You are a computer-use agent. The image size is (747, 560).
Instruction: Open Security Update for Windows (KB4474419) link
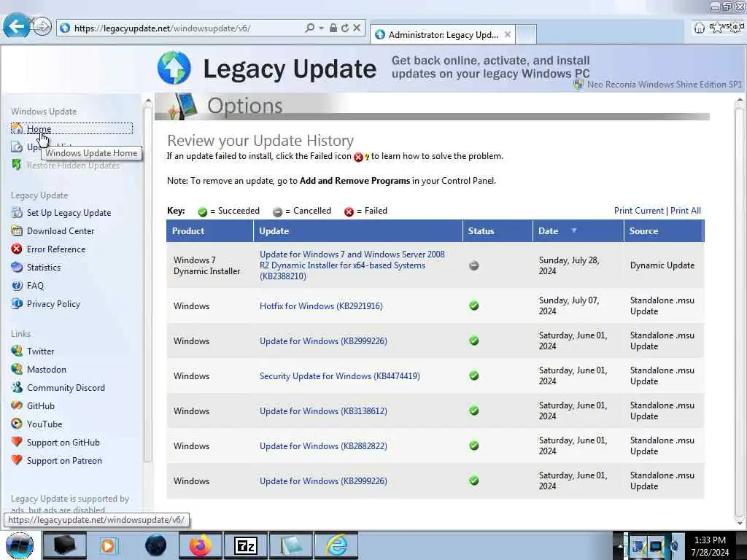coord(340,376)
